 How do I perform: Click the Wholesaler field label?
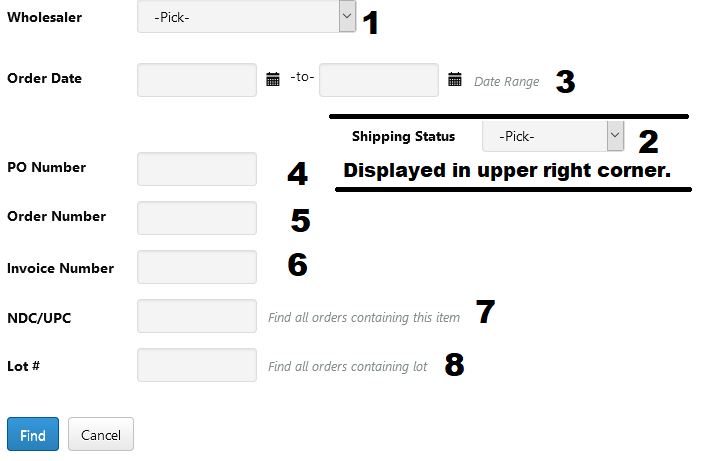point(44,17)
